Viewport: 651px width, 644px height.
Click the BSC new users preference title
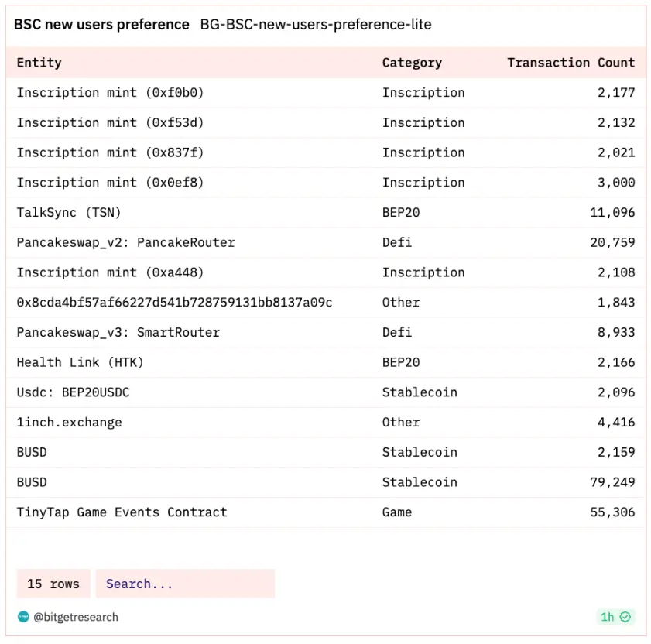[x=101, y=25]
